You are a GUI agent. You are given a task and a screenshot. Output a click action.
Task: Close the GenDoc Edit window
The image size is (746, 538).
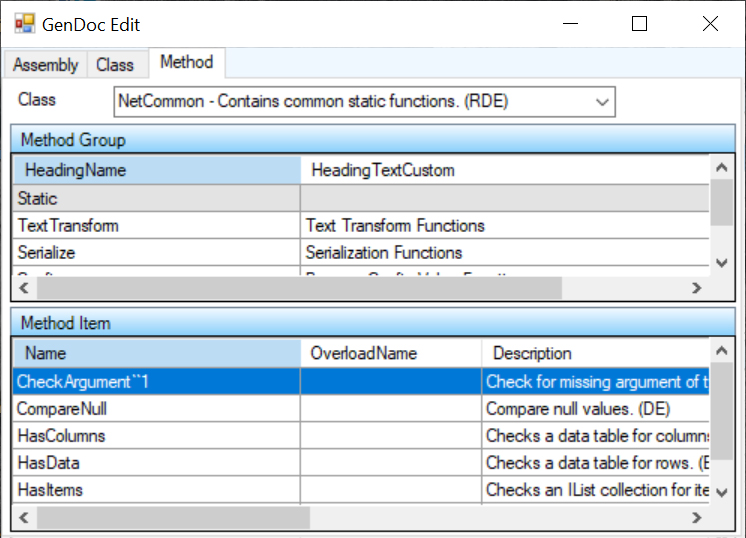(x=710, y=23)
